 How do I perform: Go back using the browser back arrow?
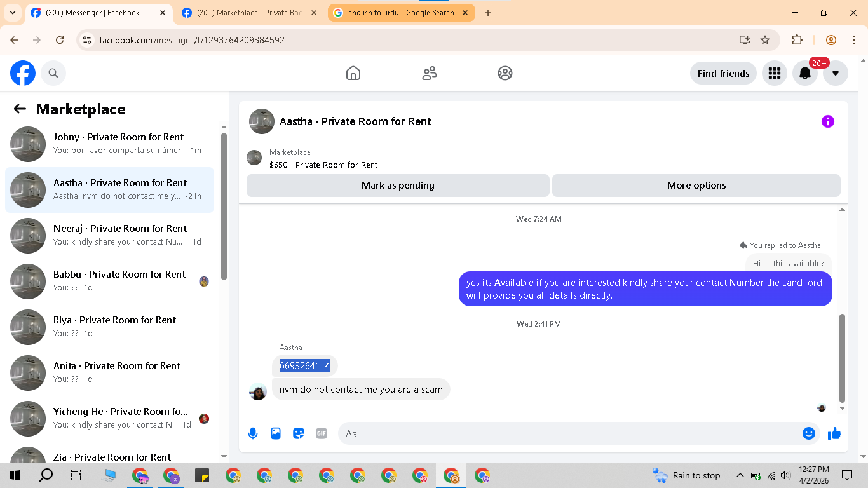tap(15, 40)
